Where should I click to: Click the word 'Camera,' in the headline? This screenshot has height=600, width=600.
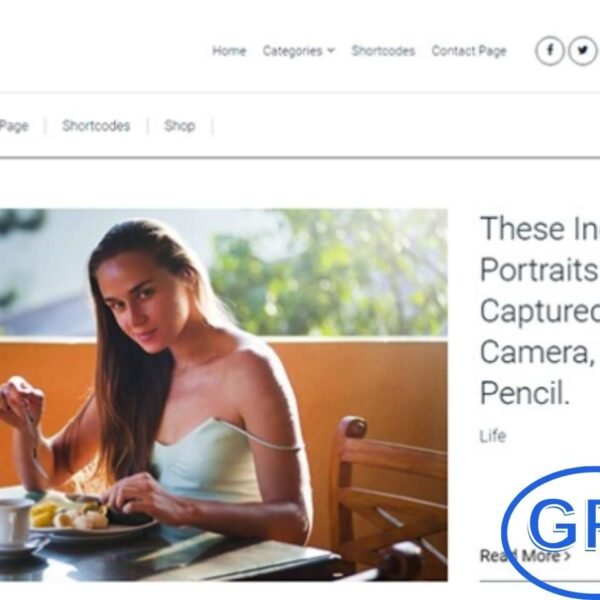pos(537,352)
